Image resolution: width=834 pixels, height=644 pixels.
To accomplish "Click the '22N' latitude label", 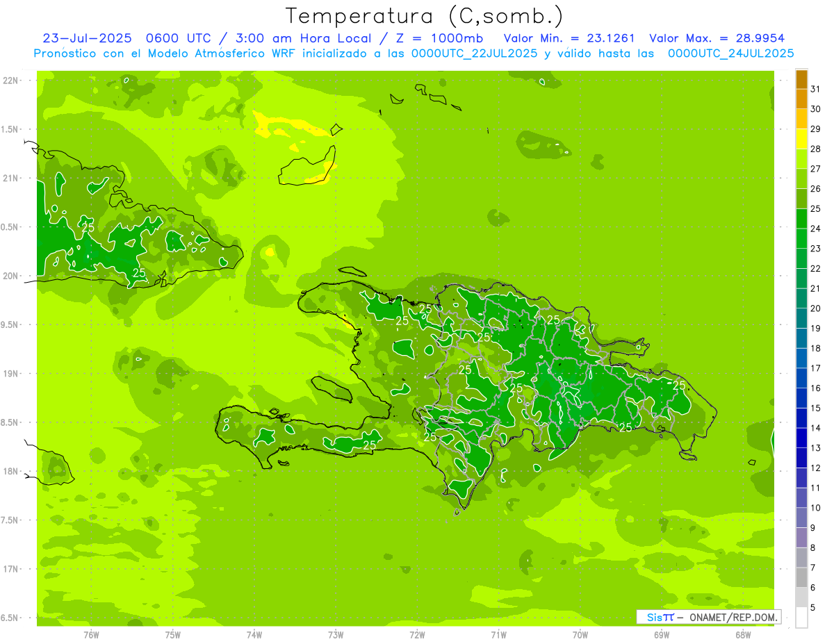I will (x=11, y=81).
